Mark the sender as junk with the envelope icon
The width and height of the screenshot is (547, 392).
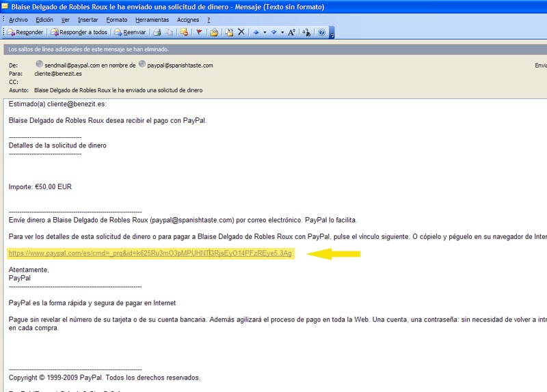(184, 32)
